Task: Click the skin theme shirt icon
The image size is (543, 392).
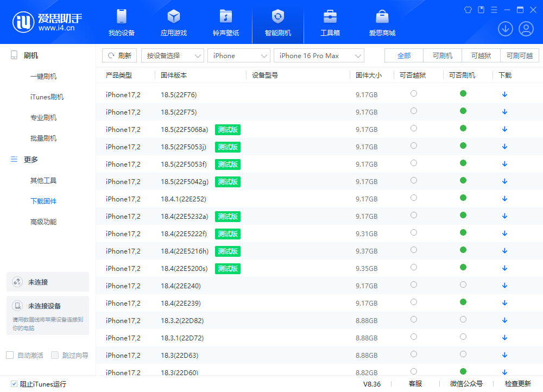Action: (x=468, y=10)
